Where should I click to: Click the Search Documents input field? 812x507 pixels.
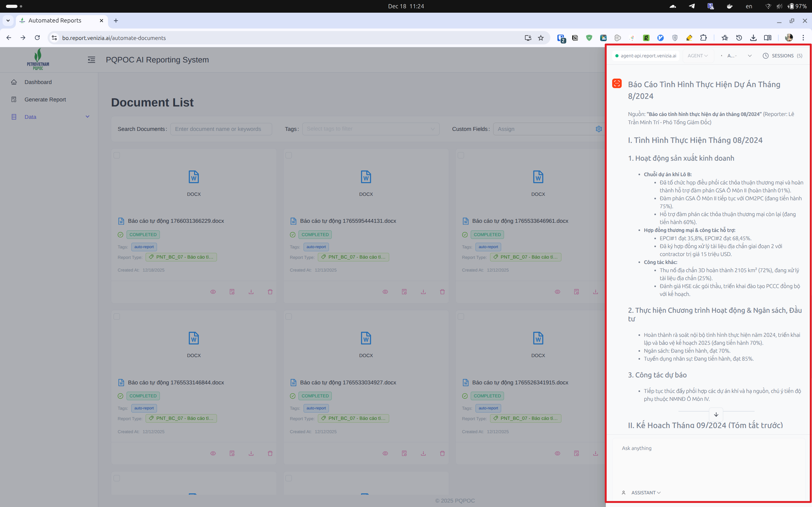click(x=221, y=129)
